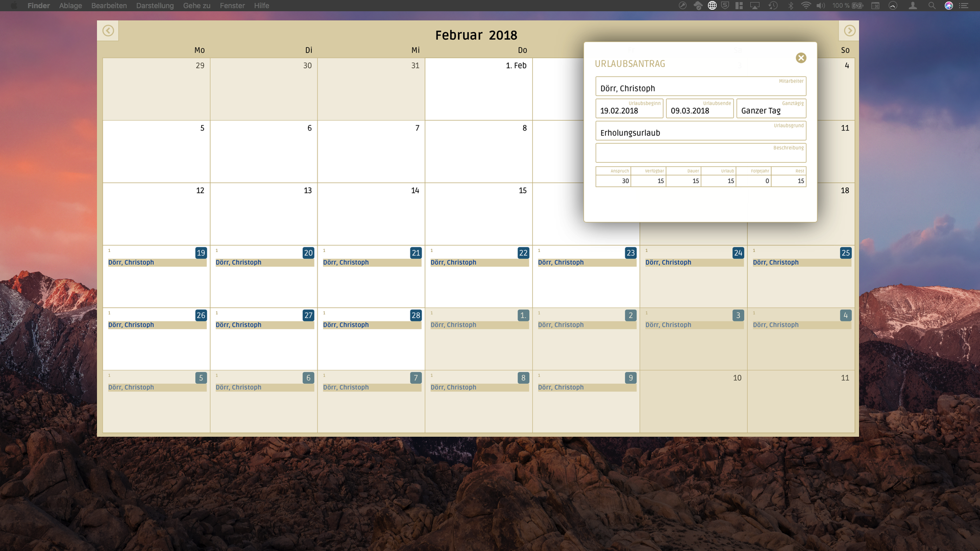Click the Februar 2018 title

[x=476, y=35]
